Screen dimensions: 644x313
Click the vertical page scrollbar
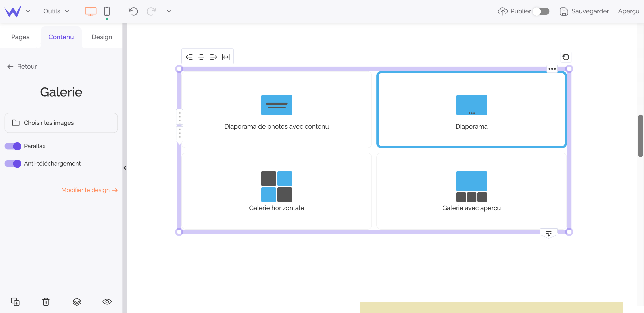click(x=640, y=136)
